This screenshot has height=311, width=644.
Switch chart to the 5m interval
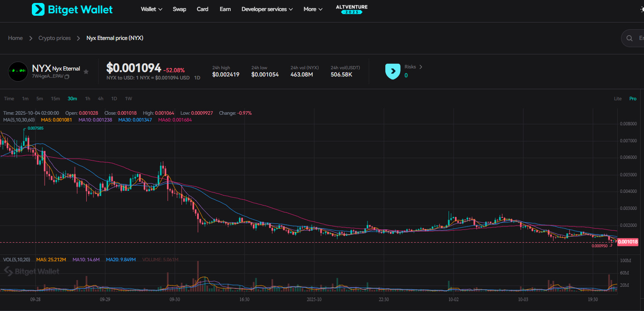(x=40, y=99)
